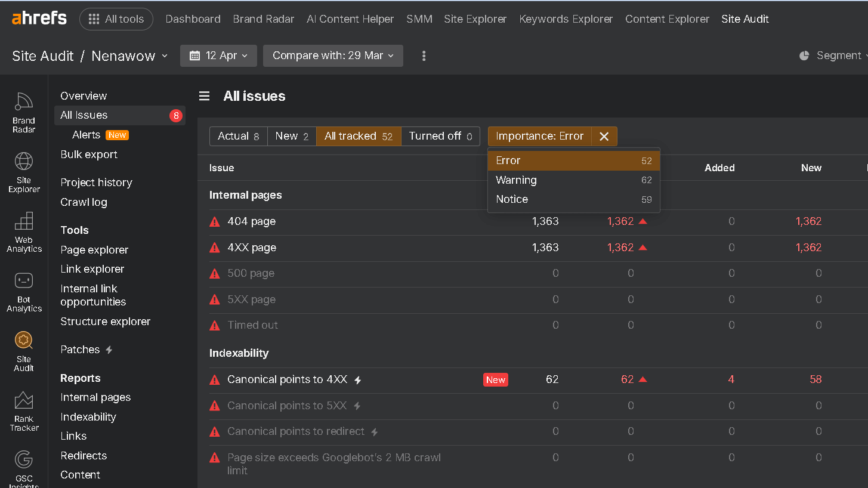868x488 pixels.
Task: Click the New badge next to Alerts
Action: pyautogui.click(x=117, y=135)
